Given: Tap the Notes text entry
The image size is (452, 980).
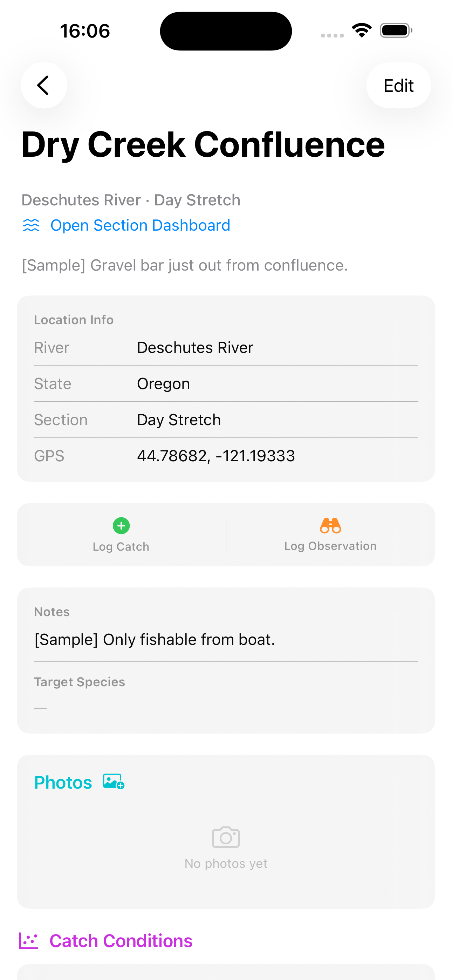Looking at the screenshot, I should pyautogui.click(x=155, y=640).
